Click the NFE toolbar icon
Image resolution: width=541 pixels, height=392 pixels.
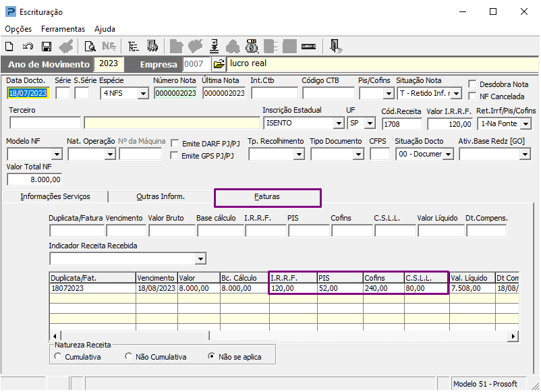pyautogui.click(x=109, y=47)
